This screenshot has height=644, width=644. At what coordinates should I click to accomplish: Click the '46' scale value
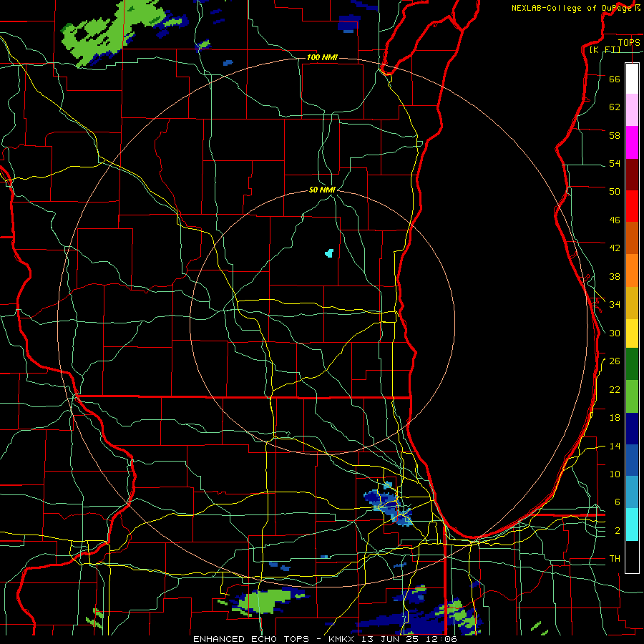click(615, 220)
